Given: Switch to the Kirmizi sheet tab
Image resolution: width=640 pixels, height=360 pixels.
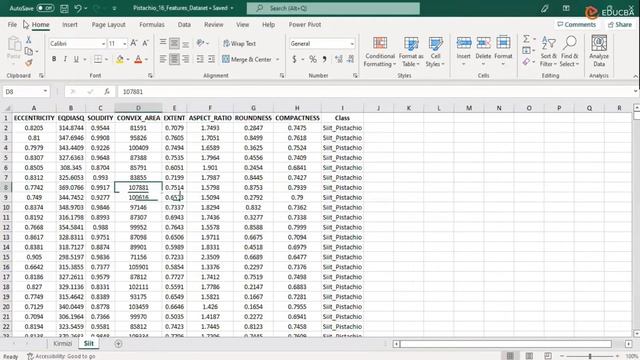Looking at the screenshot, I should pos(62,344).
